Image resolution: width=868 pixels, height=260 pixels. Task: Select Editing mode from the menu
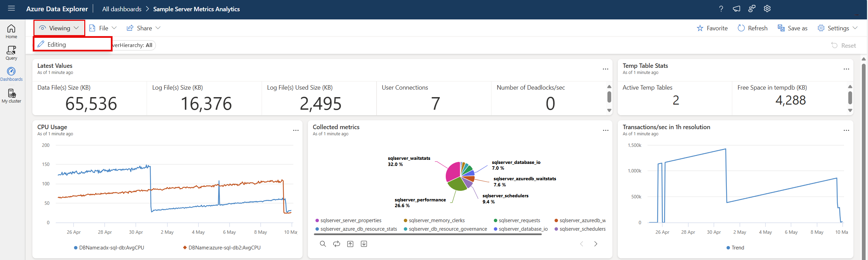point(57,45)
